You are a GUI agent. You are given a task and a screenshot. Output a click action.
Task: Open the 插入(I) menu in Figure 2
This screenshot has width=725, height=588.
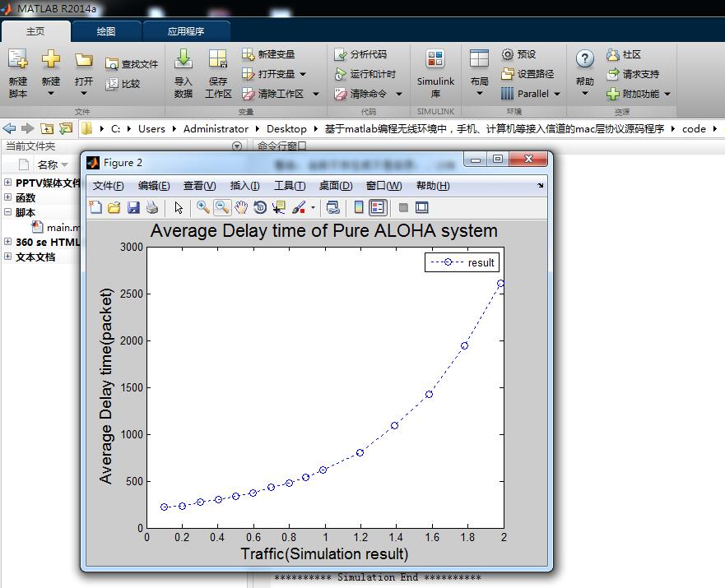tap(245, 186)
